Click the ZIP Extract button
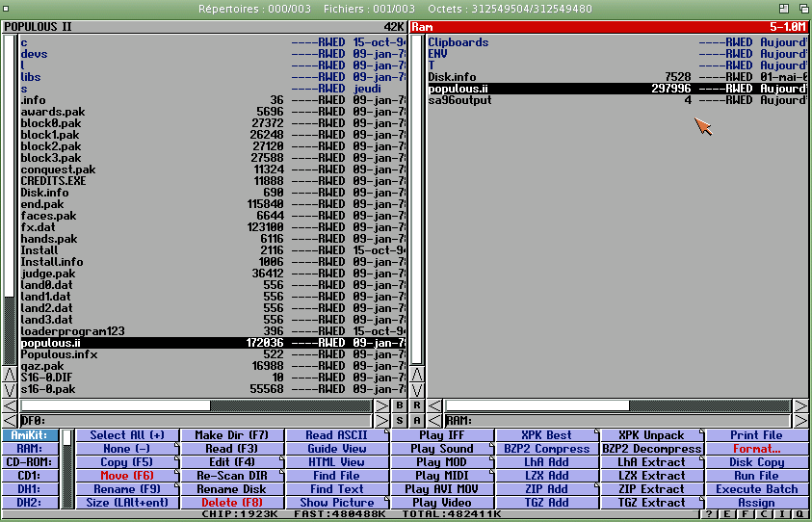This screenshot has width=812, height=522. click(652, 489)
